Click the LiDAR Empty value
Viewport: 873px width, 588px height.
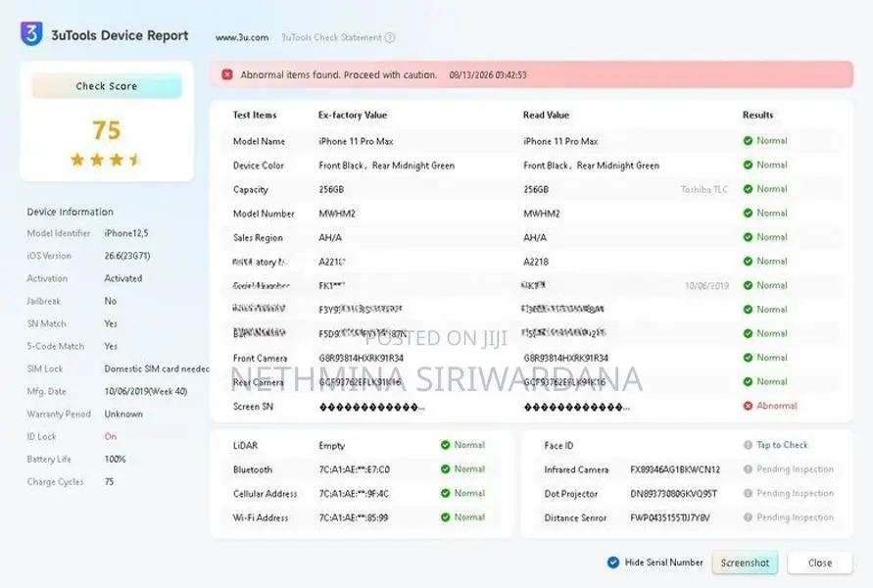pyautogui.click(x=332, y=446)
